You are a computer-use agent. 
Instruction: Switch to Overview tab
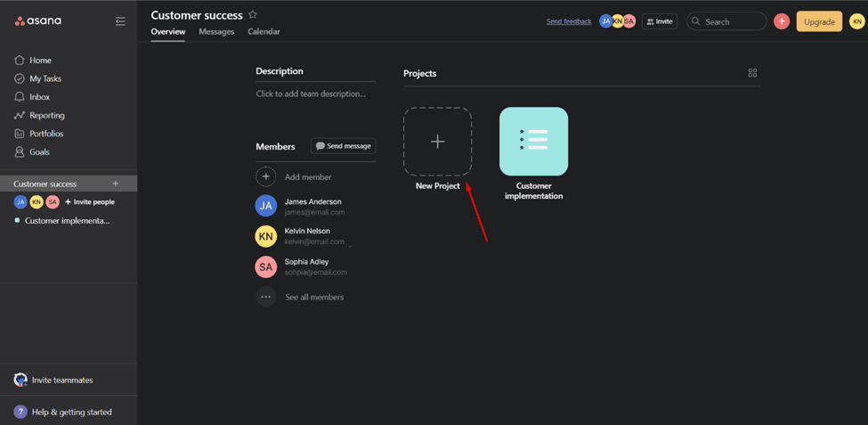(x=168, y=31)
